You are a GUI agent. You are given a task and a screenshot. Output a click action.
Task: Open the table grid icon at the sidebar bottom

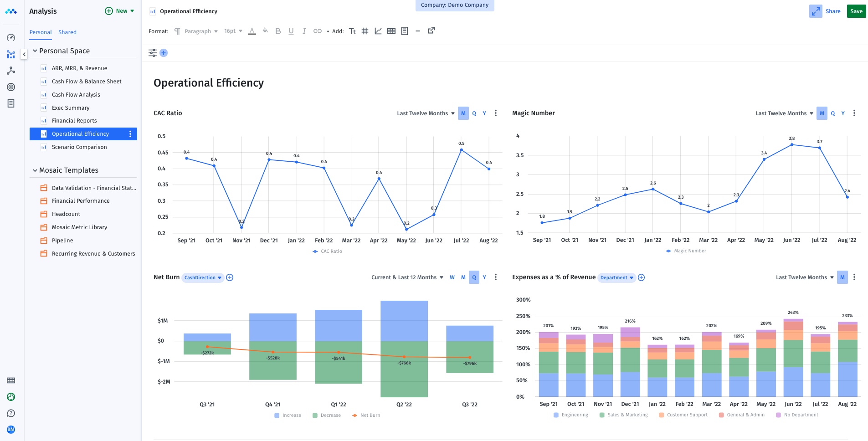pyautogui.click(x=11, y=380)
